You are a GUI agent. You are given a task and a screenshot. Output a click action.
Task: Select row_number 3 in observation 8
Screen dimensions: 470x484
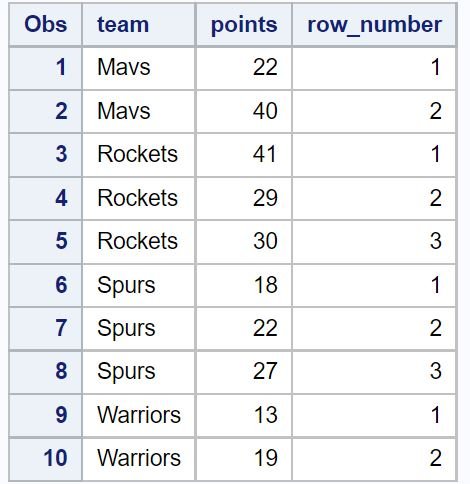[x=374, y=372]
